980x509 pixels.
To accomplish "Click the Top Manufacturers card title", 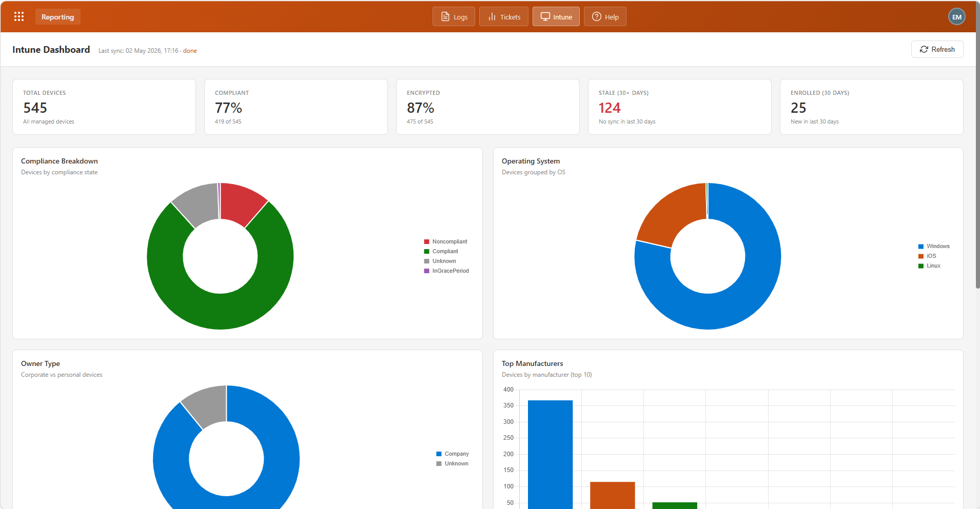I will tap(533, 363).
